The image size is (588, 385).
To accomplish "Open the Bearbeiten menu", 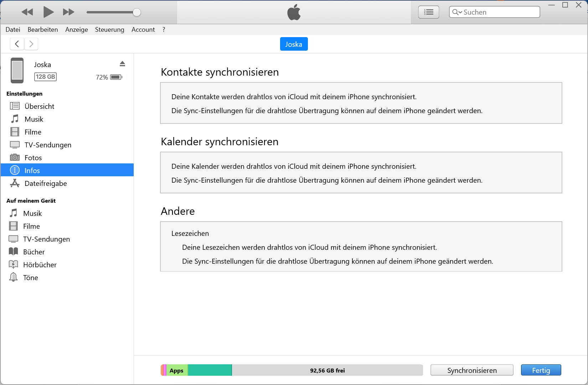I will pyautogui.click(x=43, y=30).
